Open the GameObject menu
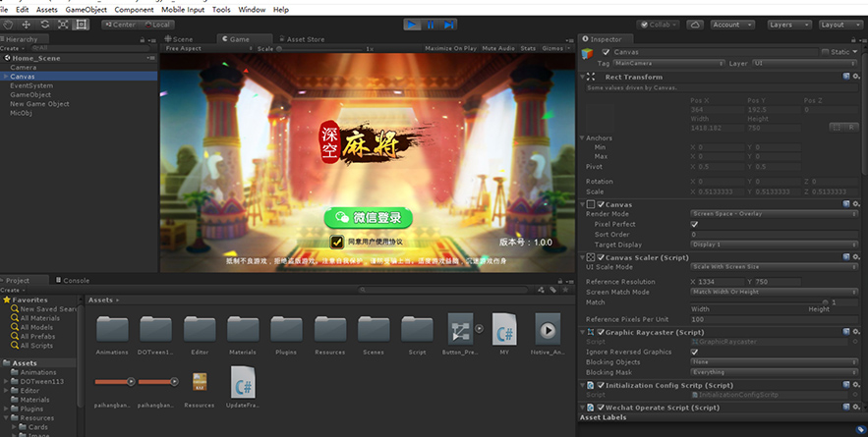This screenshot has height=437, width=868. 85,9
